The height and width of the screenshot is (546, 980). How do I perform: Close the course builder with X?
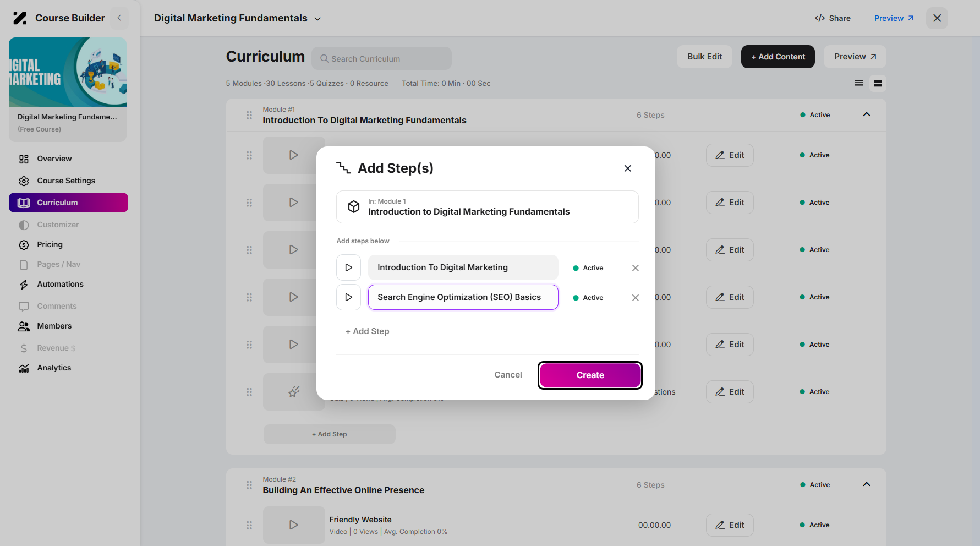[937, 18]
